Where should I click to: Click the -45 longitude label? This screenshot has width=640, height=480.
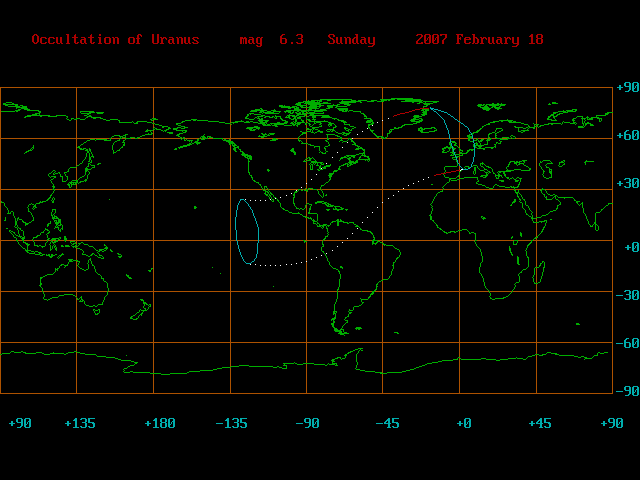(388, 424)
